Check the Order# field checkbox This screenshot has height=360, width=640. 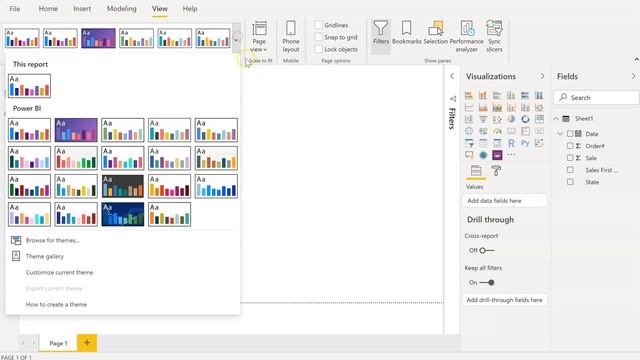(x=570, y=146)
